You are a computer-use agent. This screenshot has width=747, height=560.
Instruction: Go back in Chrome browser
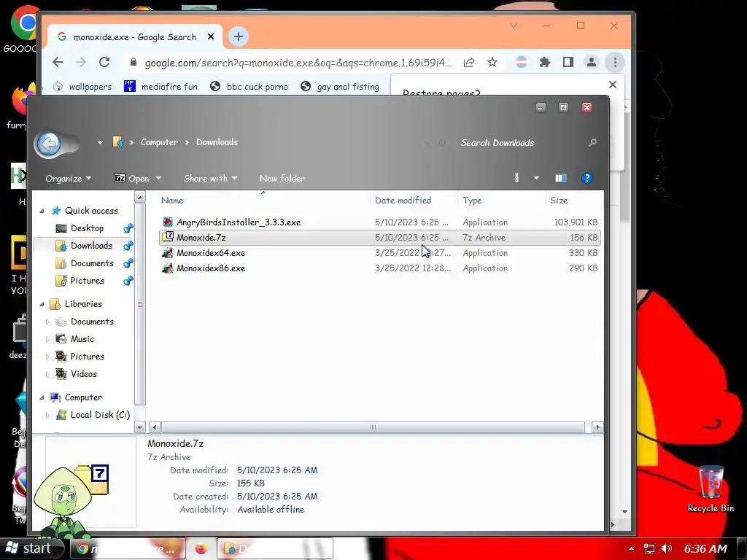click(x=58, y=63)
